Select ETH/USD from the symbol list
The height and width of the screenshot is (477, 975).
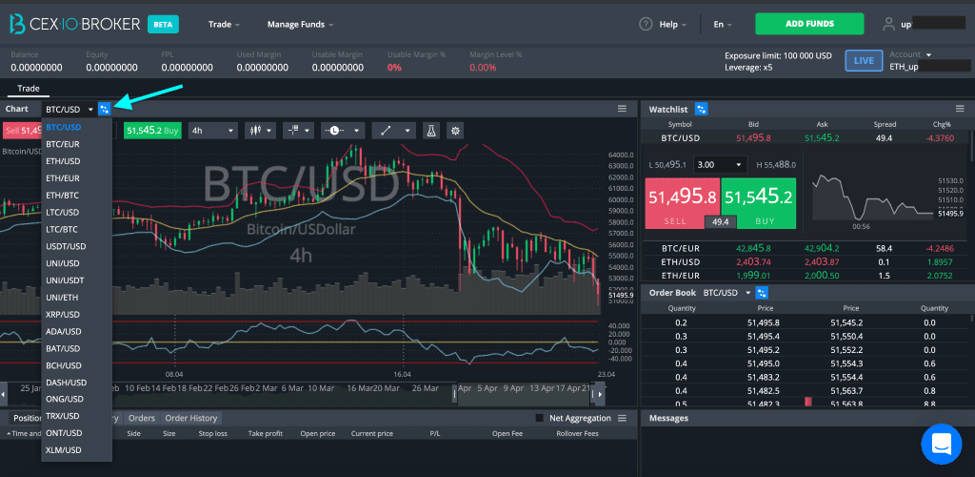[x=63, y=161]
